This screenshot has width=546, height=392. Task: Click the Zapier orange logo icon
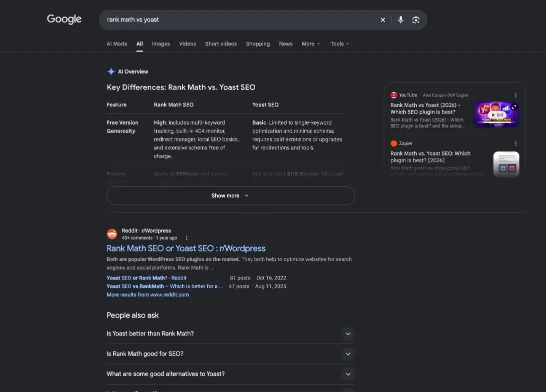click(x=394, y=143)
